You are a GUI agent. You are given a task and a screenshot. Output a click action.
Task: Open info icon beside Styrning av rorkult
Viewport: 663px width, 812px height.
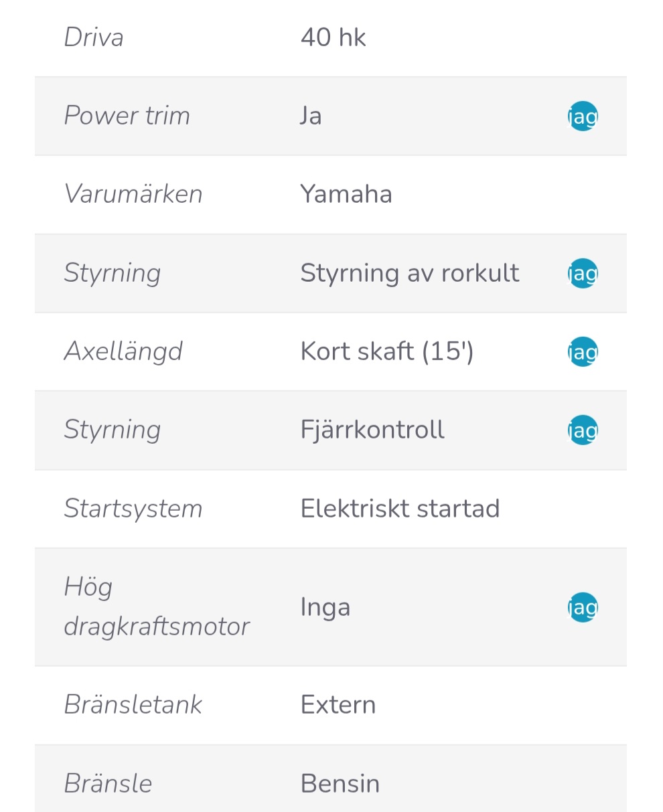click(x=583, y=273)
